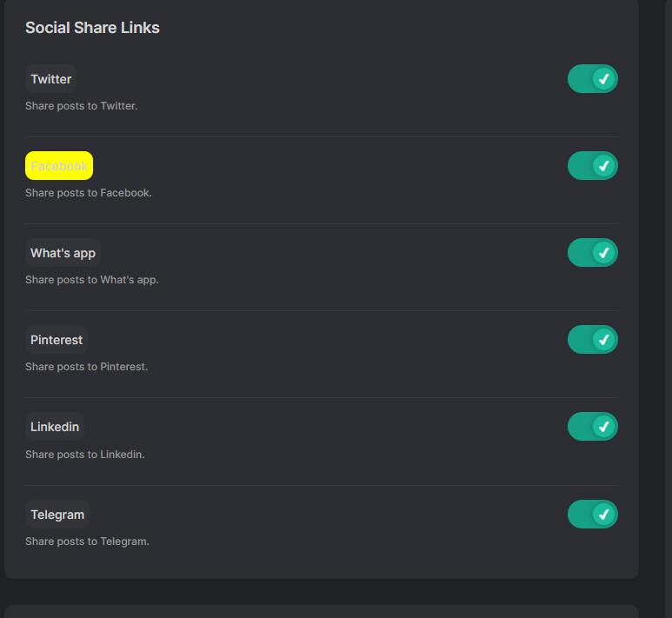The image size is (672, 618).
Task: Click the Twitter label tag
Action: 50,79
